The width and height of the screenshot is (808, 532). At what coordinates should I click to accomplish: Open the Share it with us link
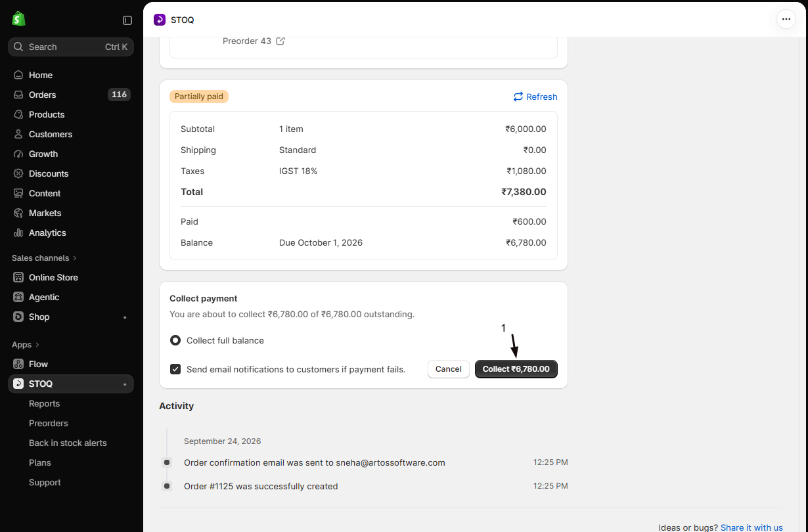752,527
